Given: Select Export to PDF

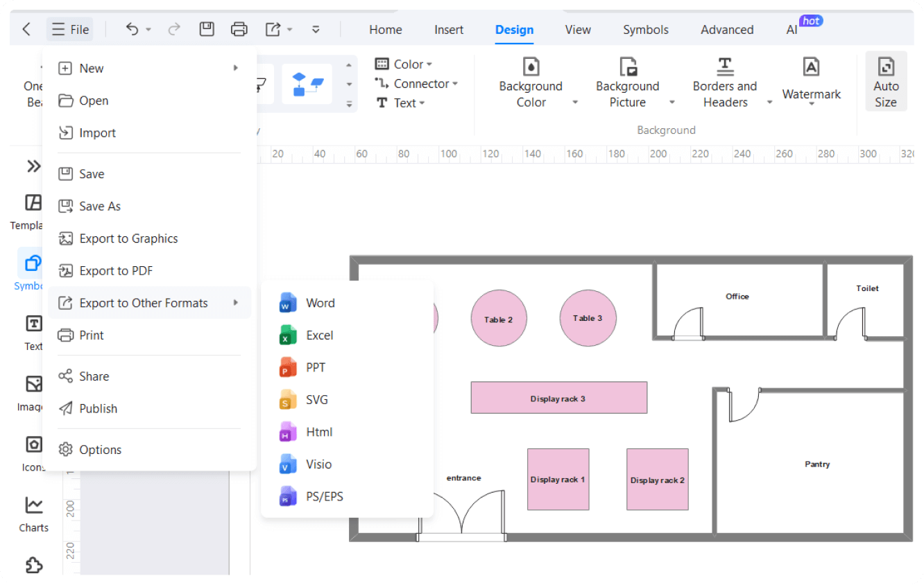Looking at the screenshot, I should (149, 270).
